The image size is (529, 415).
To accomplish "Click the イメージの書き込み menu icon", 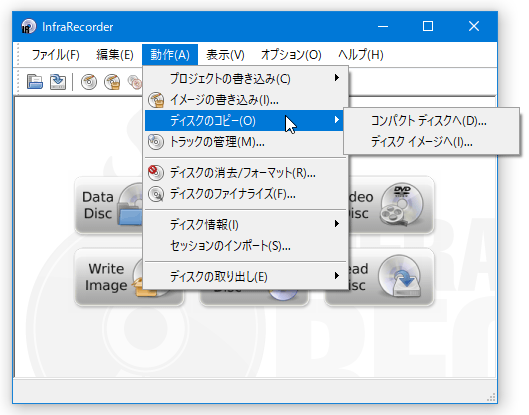I will pyautogui.click(x=156, y=100).
